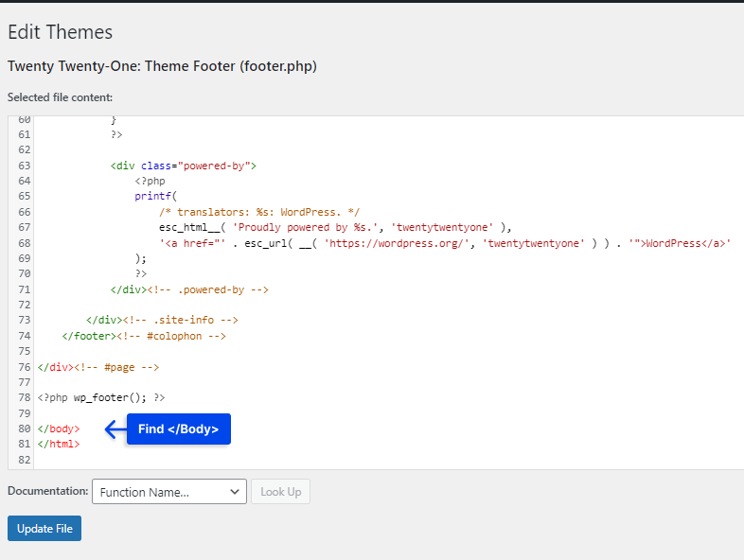Click the Edit Themes page heading
The width and height of the screenshot is (744, 560).
click(61, 32)
